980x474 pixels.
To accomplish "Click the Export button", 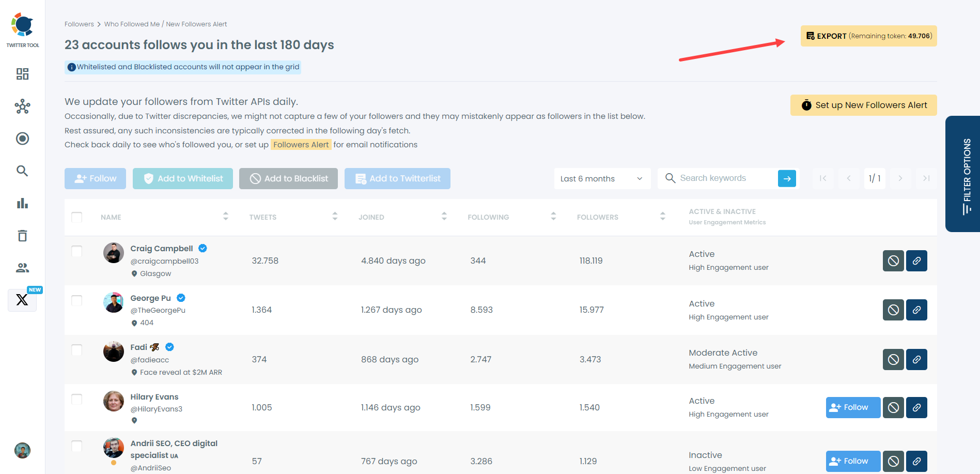I will pyautogui.click(x=868, y=36).
